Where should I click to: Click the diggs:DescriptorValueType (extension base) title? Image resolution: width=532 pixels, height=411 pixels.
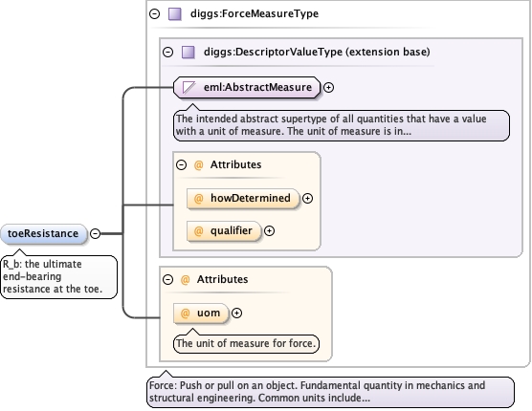pos(317,52)
